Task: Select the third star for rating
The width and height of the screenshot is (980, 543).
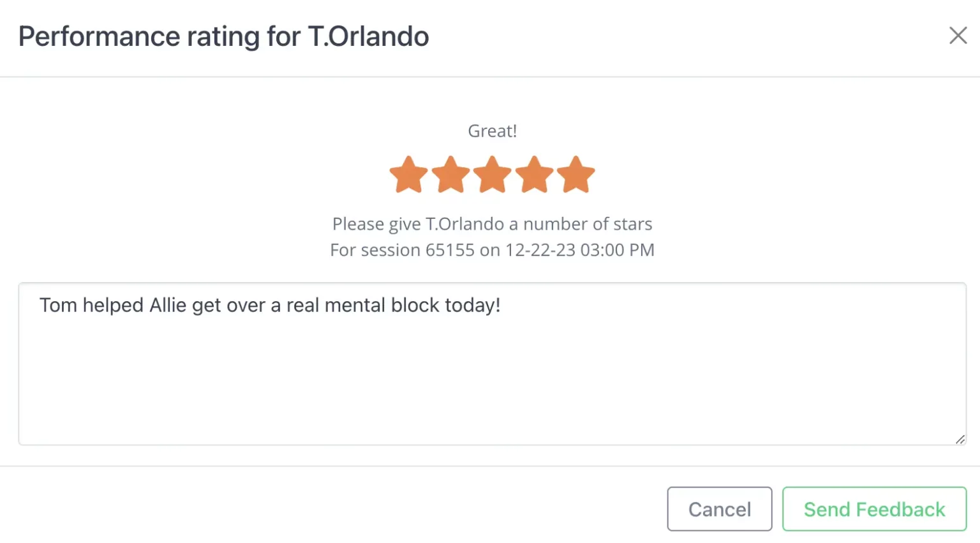Action: [493, 175]
